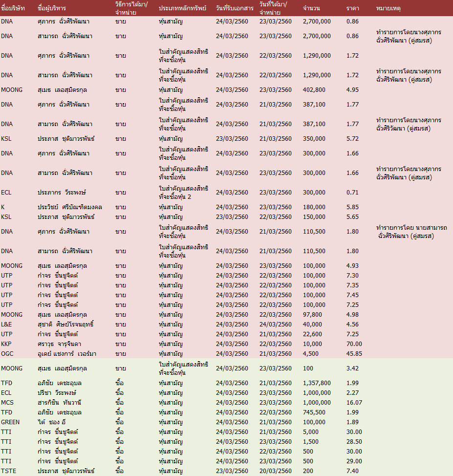Image resolution: width=453 pixels, height=476 pixels.
Task: Select the price value 5.72
Action: pyautogui.click(x=352, y=139)
